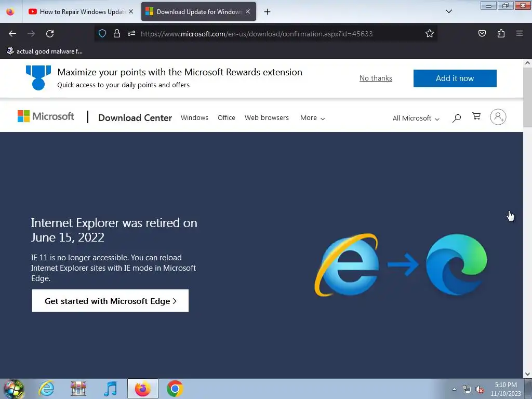The width and height of the screenshot is (532, 399).
Task: Click the muted volume tray icon
Action: click(480, 390)
